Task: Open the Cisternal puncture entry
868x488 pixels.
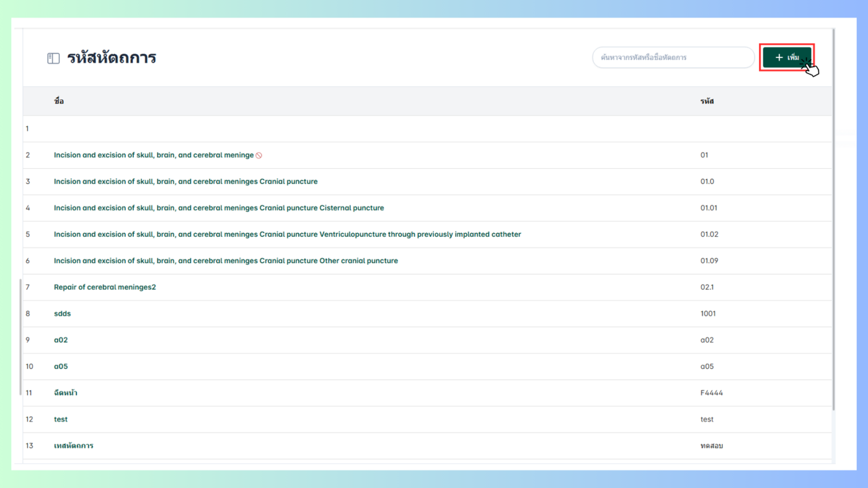Action: [219, 208]
